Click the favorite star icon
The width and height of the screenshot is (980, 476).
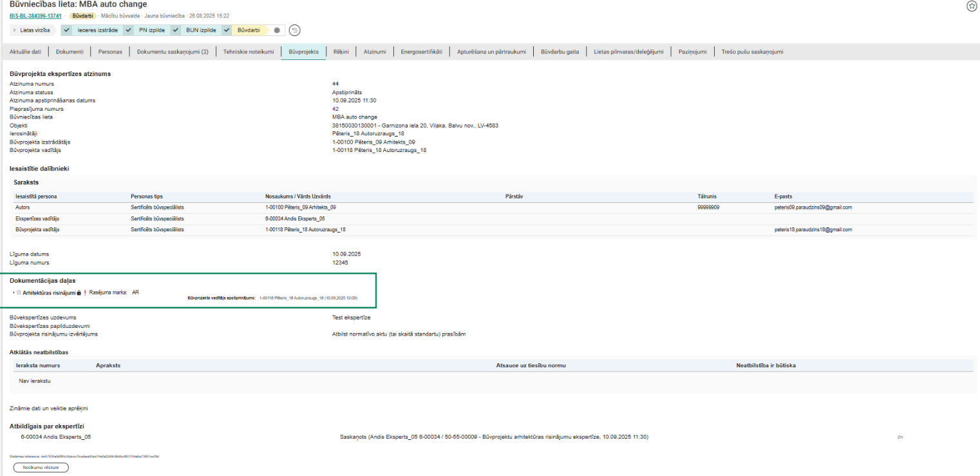pos(972,6)
